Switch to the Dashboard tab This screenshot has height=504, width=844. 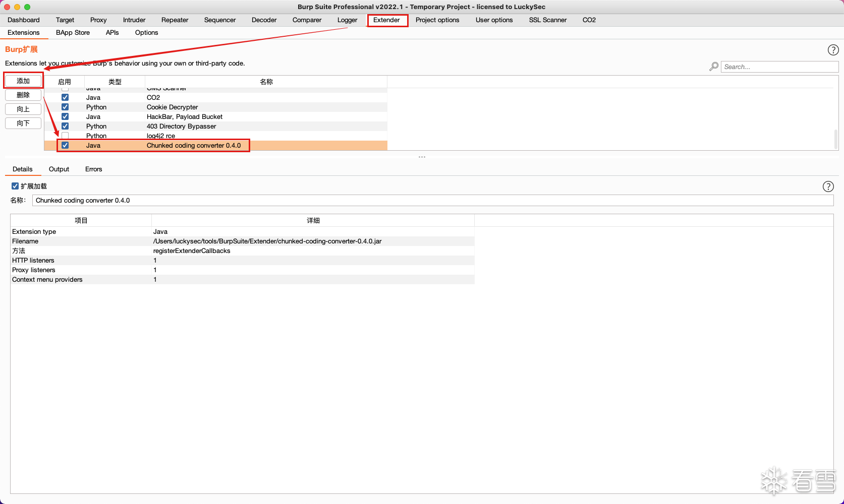click(24, 20)
